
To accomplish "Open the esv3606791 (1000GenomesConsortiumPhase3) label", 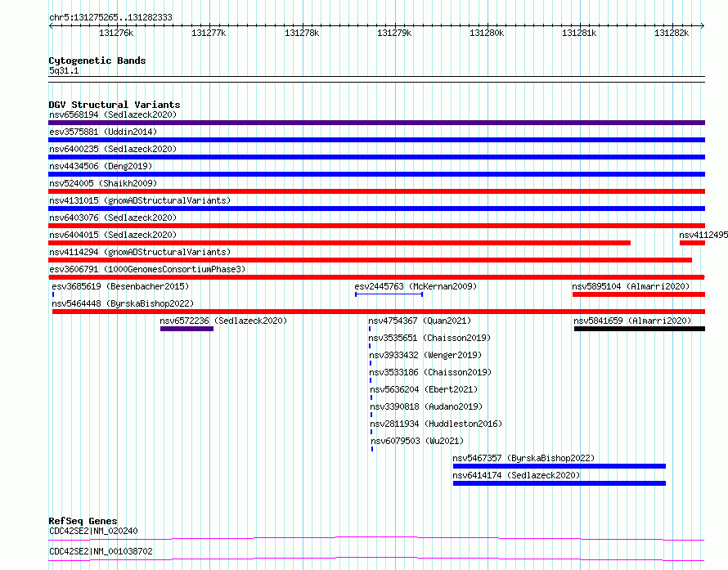I will click(147, 269).
